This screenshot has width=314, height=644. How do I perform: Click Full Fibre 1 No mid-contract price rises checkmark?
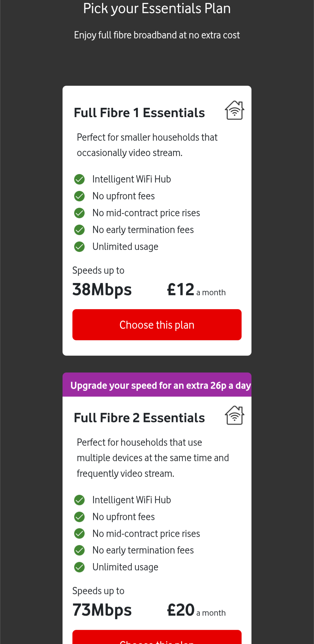coord(79,213)
